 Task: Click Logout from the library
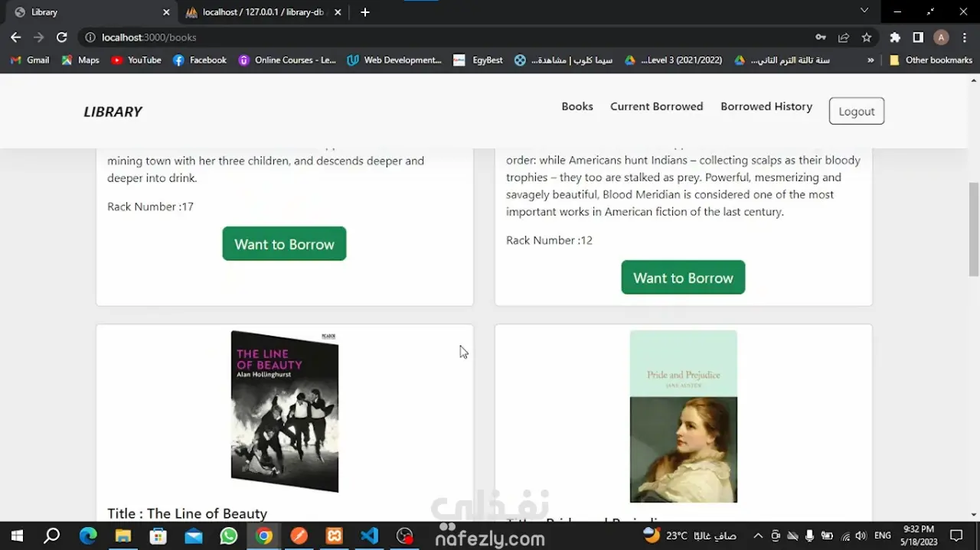pos(856,111)
